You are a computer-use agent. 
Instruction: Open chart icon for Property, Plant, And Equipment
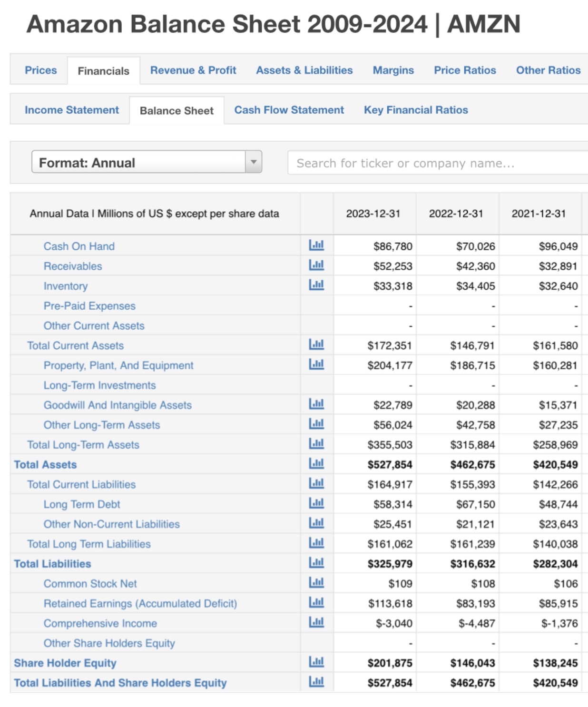click(x=316, y=364)
